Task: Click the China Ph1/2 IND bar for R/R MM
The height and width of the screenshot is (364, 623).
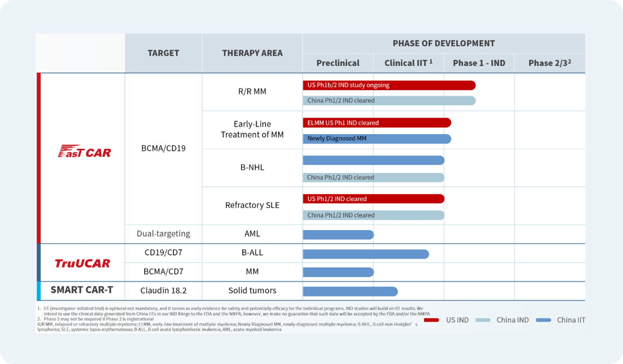Action: click(x=389, y=101)
